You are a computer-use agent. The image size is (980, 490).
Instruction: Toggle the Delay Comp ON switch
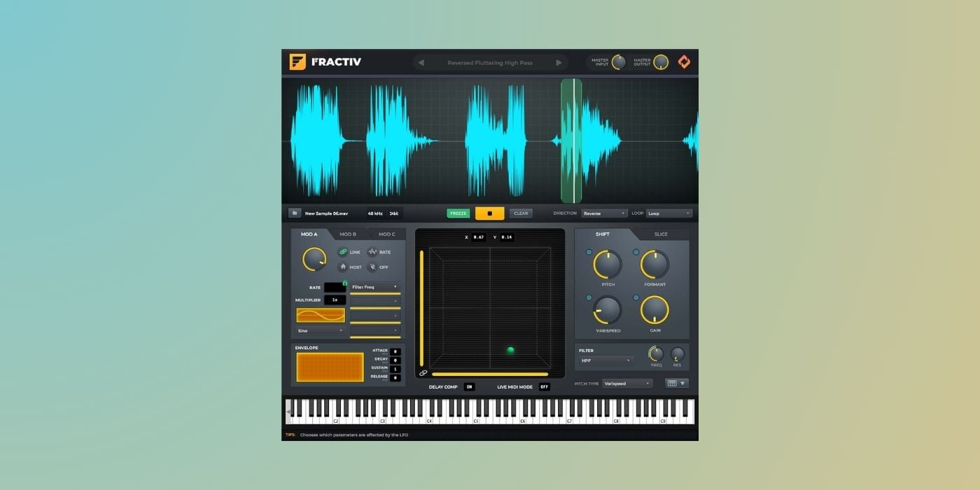coord(469,387)
